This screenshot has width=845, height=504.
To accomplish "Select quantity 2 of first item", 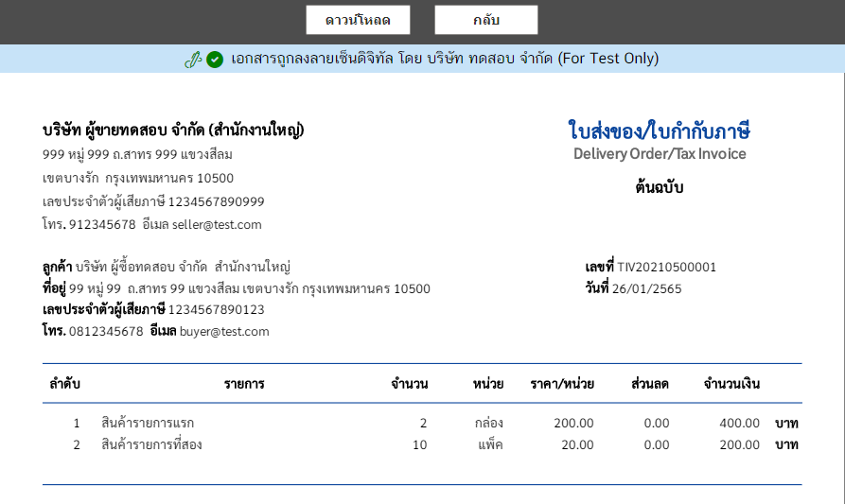I will point(424,424).
